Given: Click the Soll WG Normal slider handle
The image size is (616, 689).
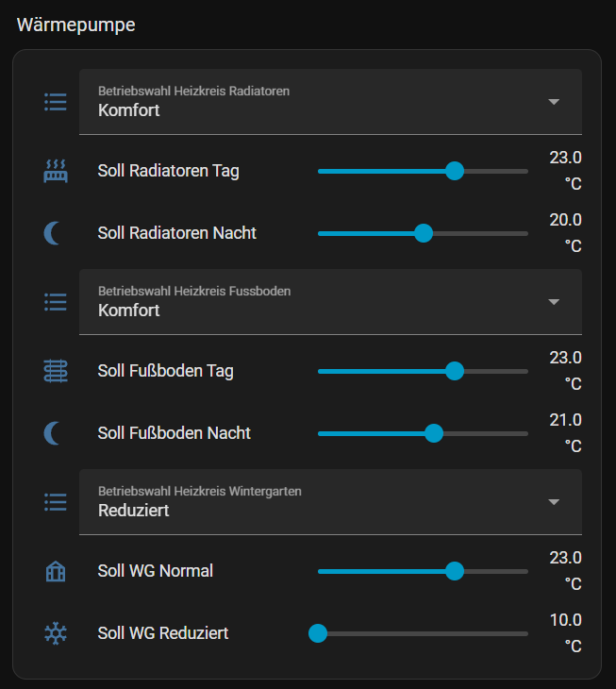Looking at the screenshot, I should tap(455, 571).
